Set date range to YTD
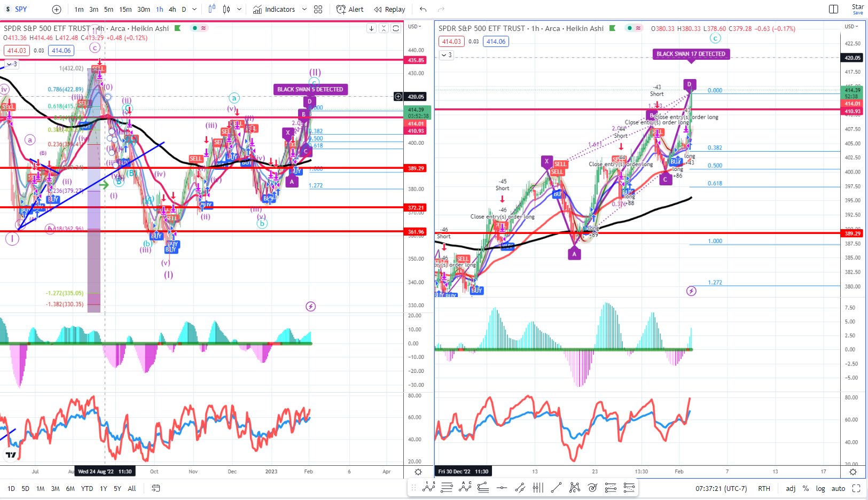The width and height of the screenshot is (868, 500). (87, 488)
